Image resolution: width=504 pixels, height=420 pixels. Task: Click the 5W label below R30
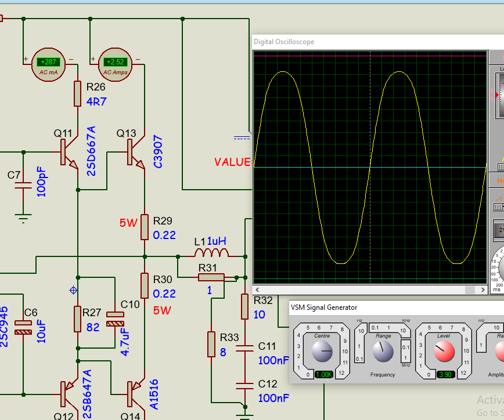162,310
